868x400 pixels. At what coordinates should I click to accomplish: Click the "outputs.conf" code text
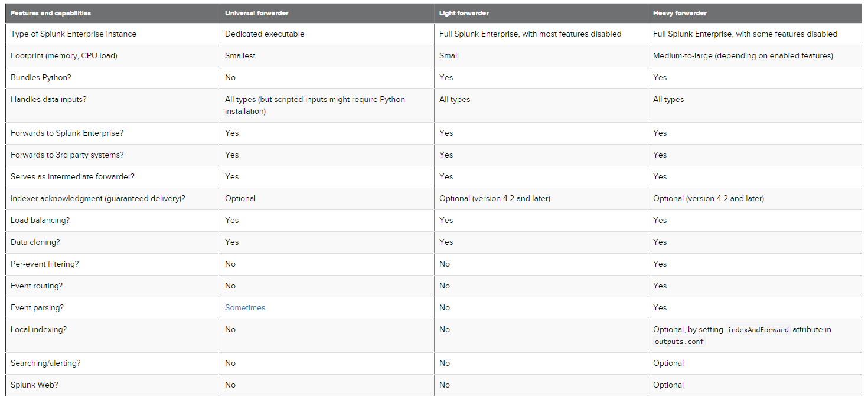tap(679, 342)
